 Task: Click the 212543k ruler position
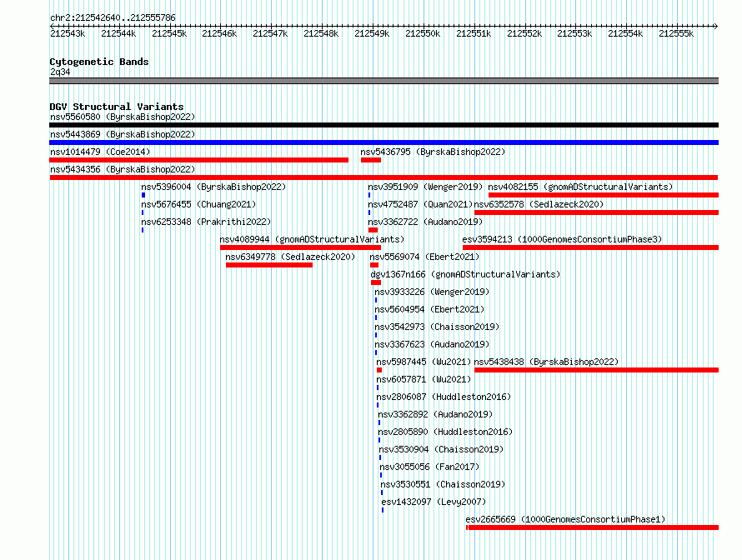point(68,33)
